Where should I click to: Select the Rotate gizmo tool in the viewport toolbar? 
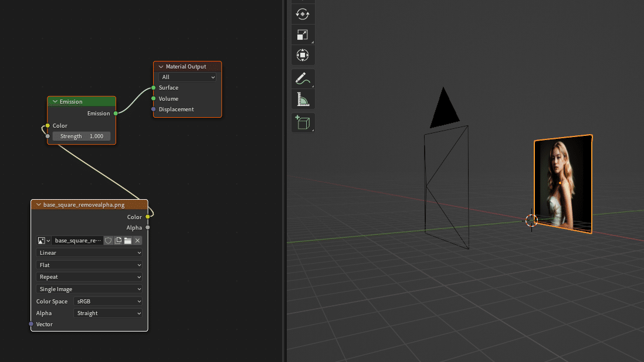tap(303, 13)
